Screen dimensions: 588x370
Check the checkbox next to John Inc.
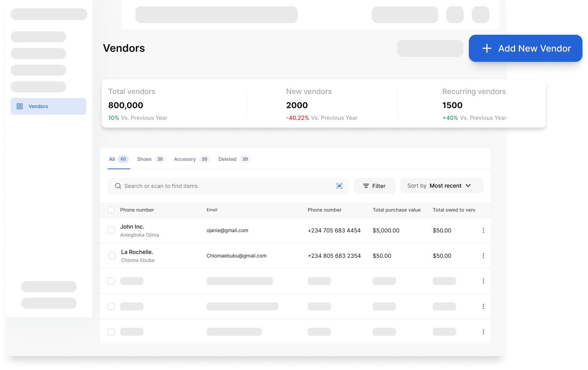tap(111, 230)
